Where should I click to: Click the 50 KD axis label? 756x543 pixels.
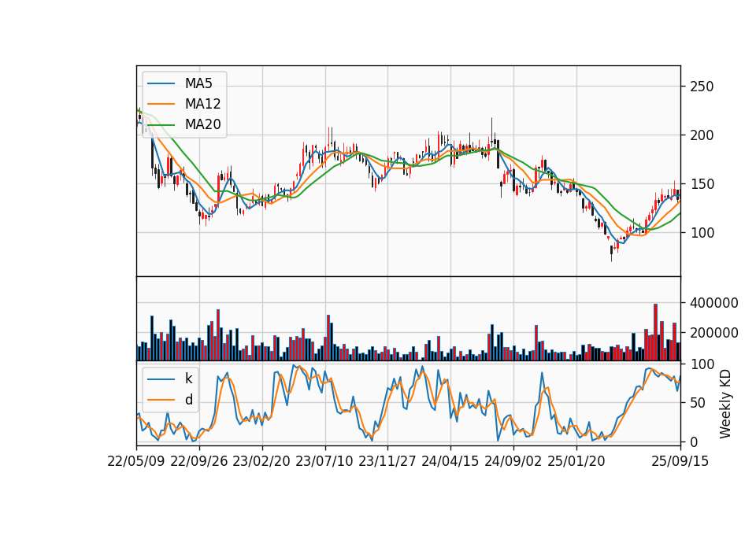click(x=698, y=403)
